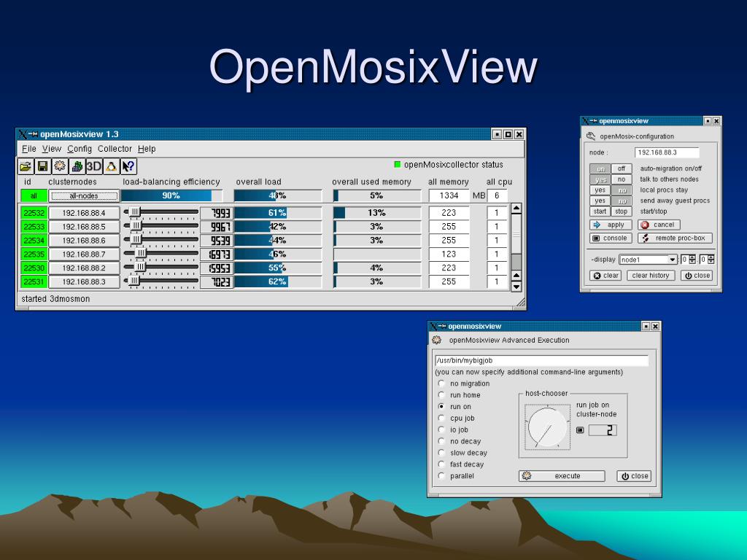Click second display number spinner arrows
This screenshot has height=560, width=747.
click(x=711, y=260)
